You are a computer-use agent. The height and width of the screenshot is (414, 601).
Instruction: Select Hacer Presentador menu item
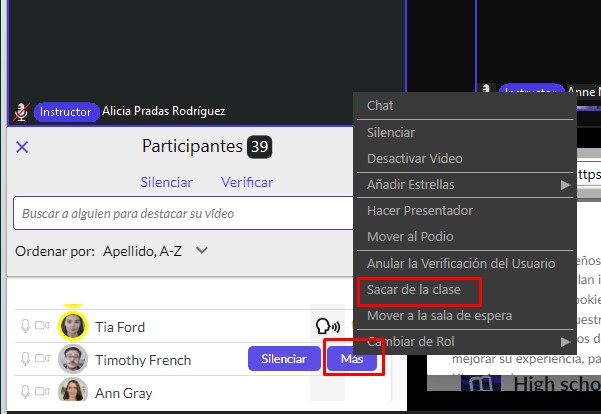pos(465,210)
